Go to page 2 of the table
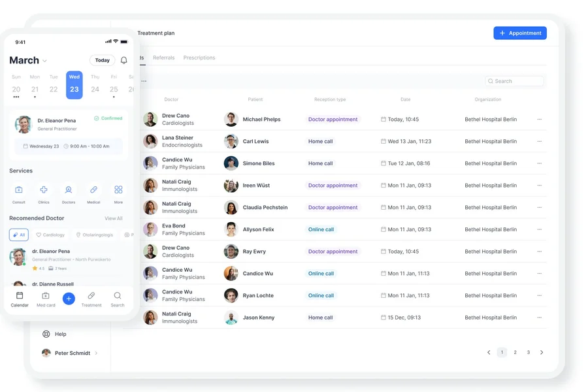Image resolution: width=588 pixels, height=392 pixels. 515,353
